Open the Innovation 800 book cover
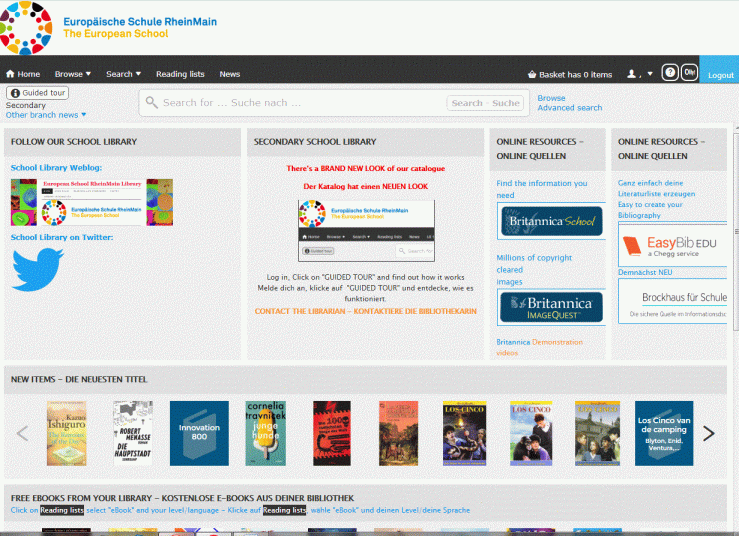 tap(199, 433)
